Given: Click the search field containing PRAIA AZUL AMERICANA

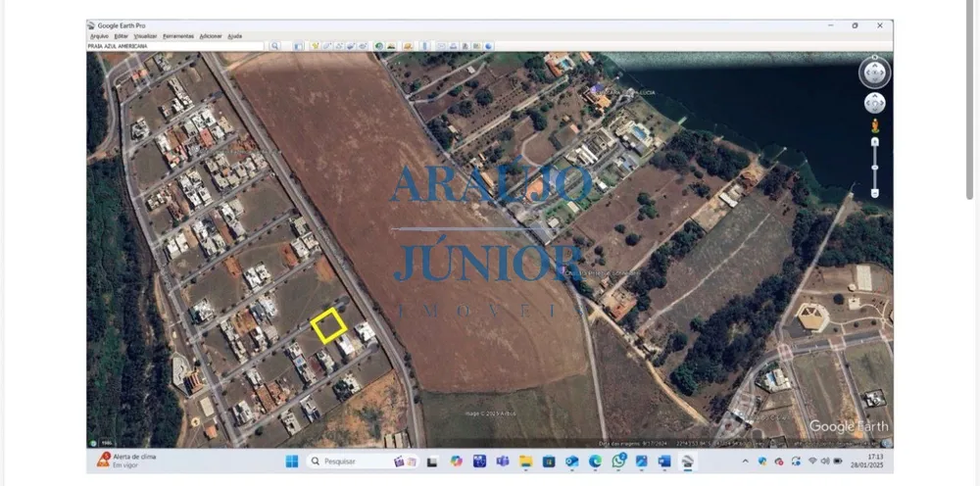Looking at the screenshot, I should tap(175, 46).
